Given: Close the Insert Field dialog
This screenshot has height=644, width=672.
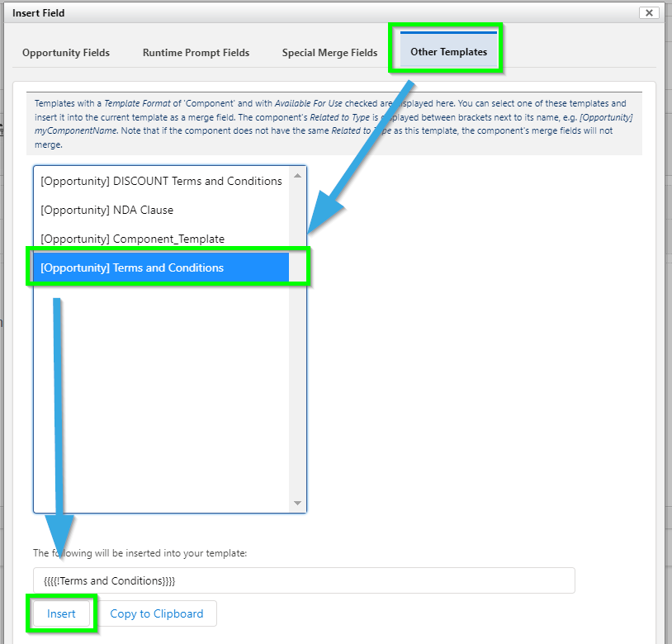Looking at the screenshot, I should click(649, 13).
